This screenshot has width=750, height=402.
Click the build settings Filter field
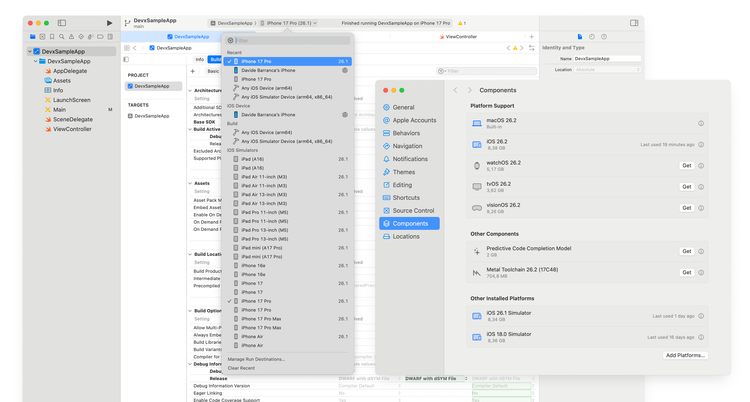pyautogui.click(x=486, y=71)
